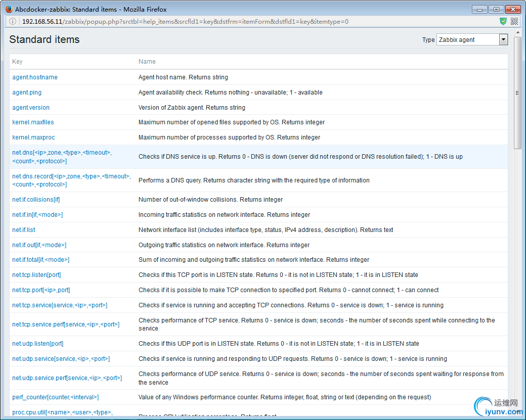This screenshot has width=526, height=420.
Task: Click the 'Maximum number of opened files' description
Action: (232, 122)
